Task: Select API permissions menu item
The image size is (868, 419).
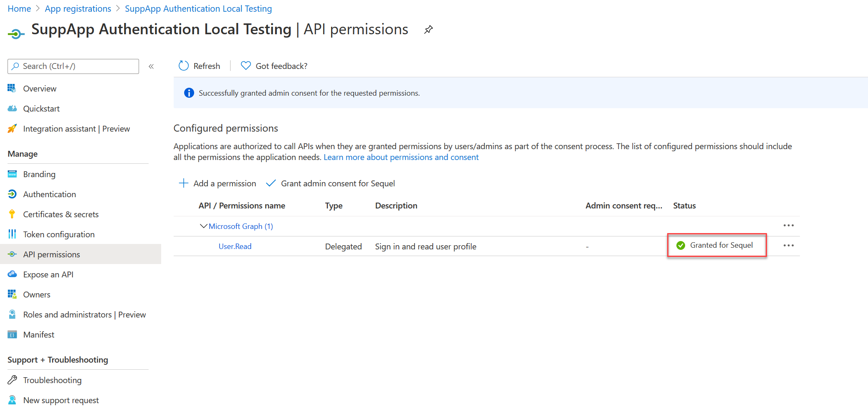Action: (81, 254)
